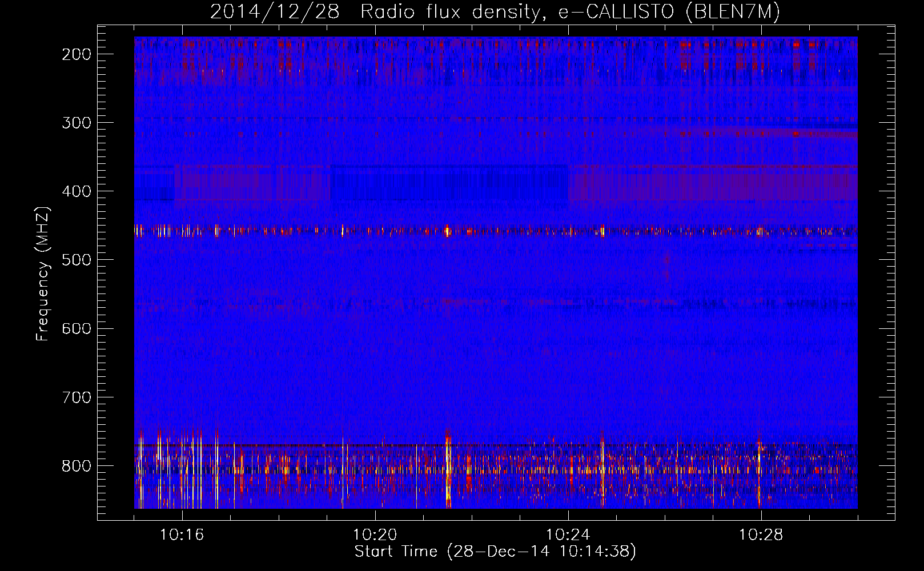Click the 'Start Time (28-Dec-14 10:14:38)' label
This screenshot has width=924, height=571.
(x=495, y=552)
